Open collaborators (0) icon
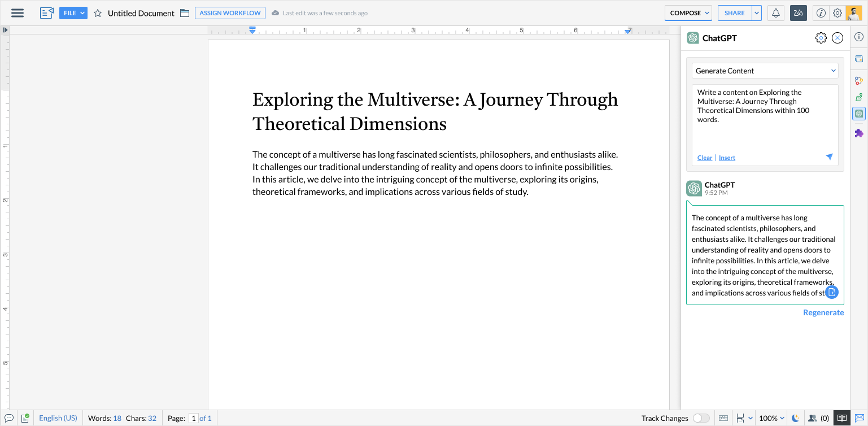This screenshot has height=426, width=868. point(819,418)
